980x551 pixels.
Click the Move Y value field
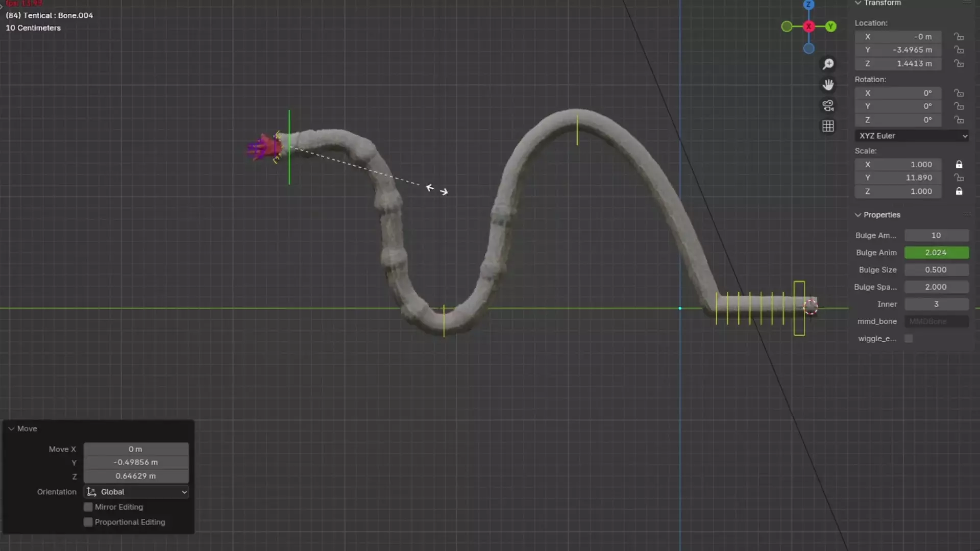136,462
